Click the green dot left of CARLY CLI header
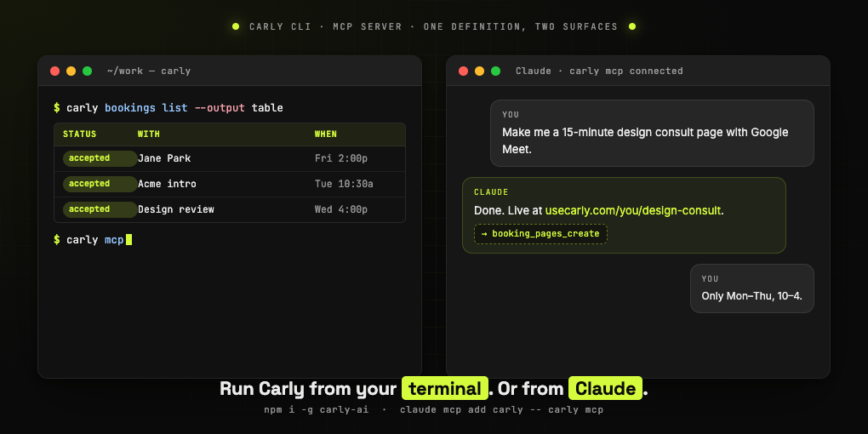Viewport: 868px width, 434px height. pyautogui.click(x=236, y=26)
